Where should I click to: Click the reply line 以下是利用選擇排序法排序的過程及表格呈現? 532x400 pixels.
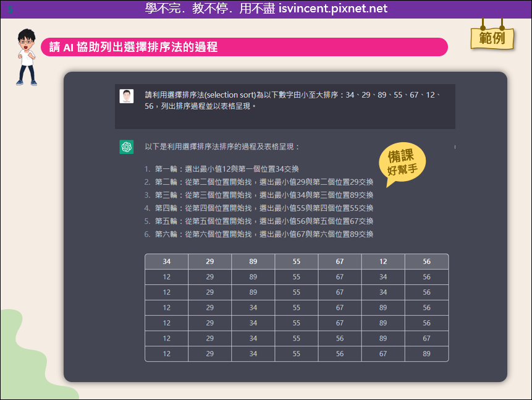(x=222, y=147)
